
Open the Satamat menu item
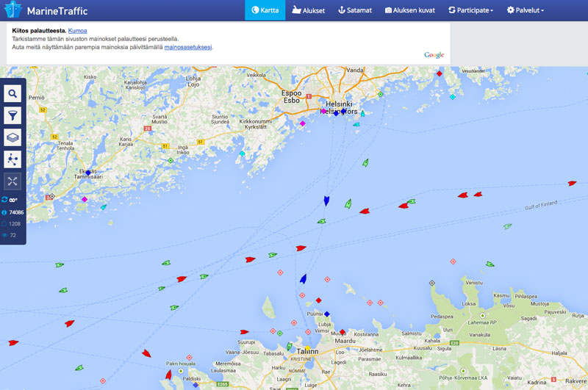355,10
